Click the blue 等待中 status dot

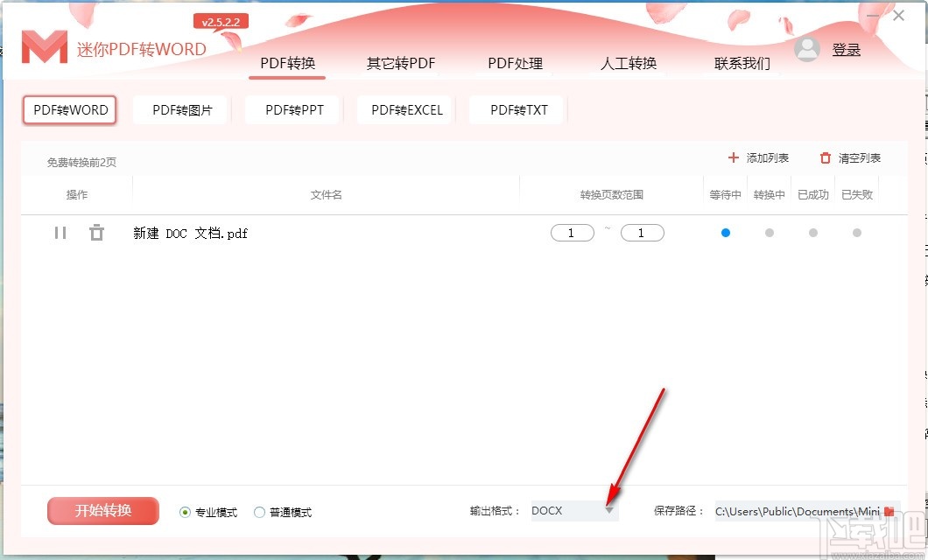pyautogui.click(x=726, y=233)
